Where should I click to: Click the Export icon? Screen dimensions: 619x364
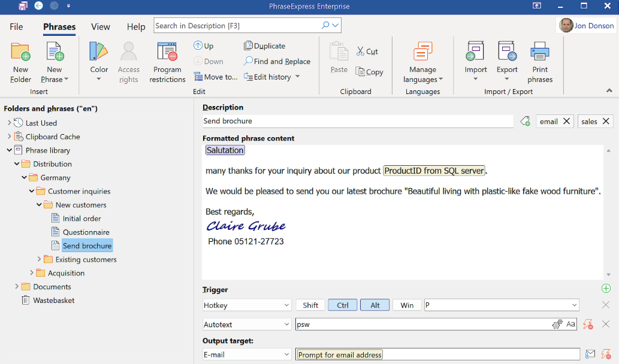(x=508, y=51)
